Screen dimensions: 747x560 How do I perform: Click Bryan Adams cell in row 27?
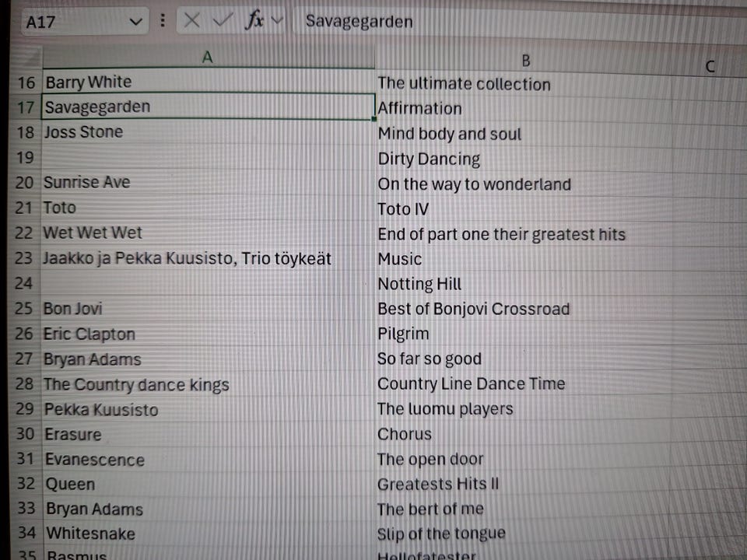208,359
